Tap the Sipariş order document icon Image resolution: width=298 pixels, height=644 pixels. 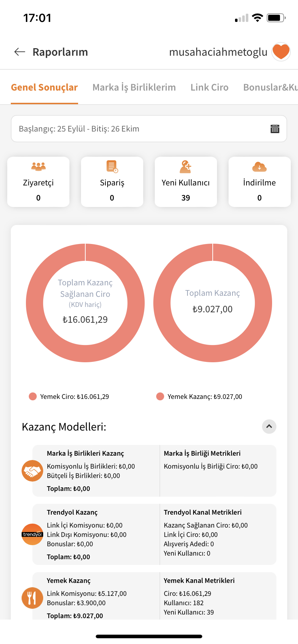pyautogui.click(x=112, y=167)
